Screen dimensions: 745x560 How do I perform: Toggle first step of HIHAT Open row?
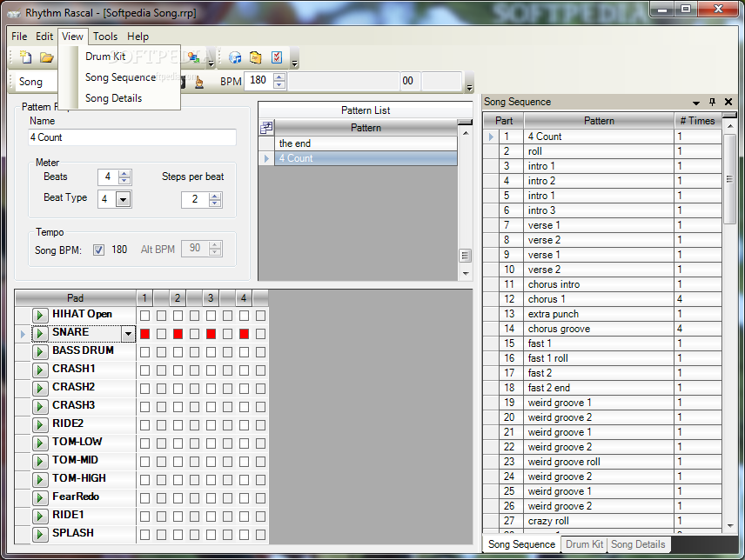click(145, 316)
